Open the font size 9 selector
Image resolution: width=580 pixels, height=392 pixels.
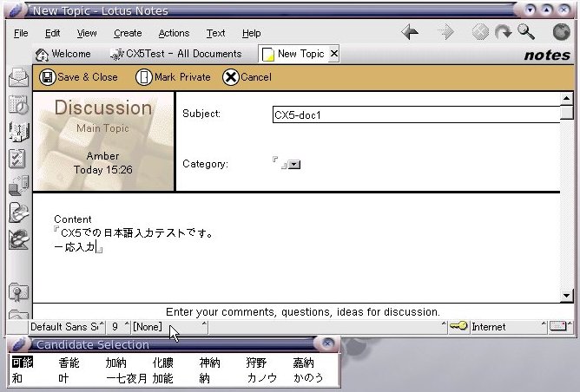[119, 327]
